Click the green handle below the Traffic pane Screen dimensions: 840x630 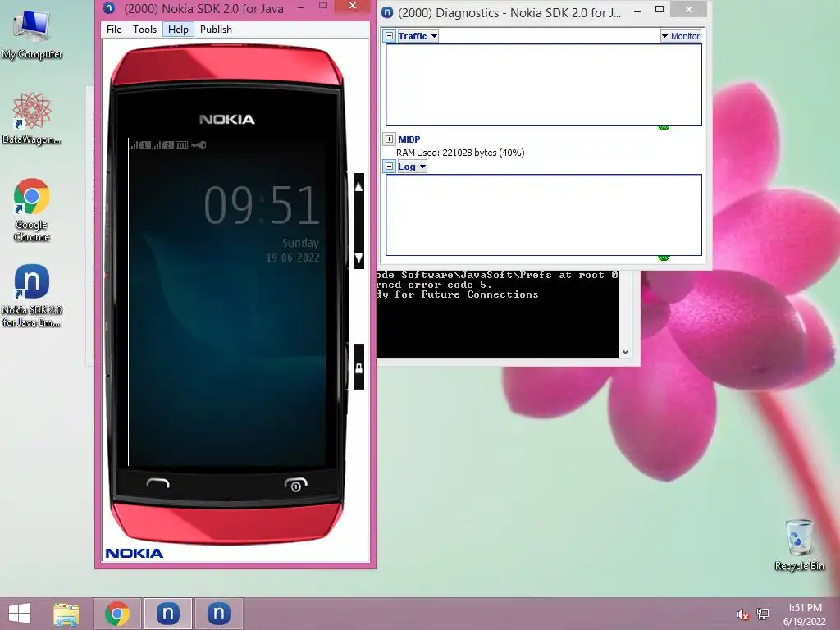[664, 127]
